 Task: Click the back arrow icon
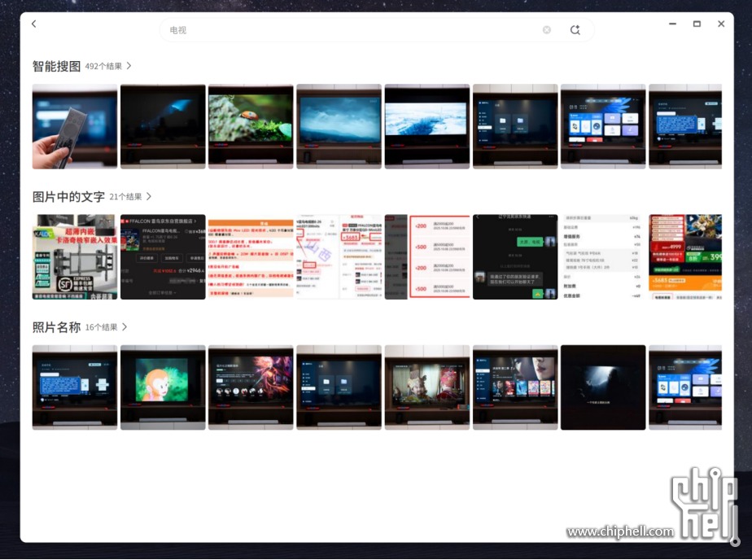click(34, 24)
